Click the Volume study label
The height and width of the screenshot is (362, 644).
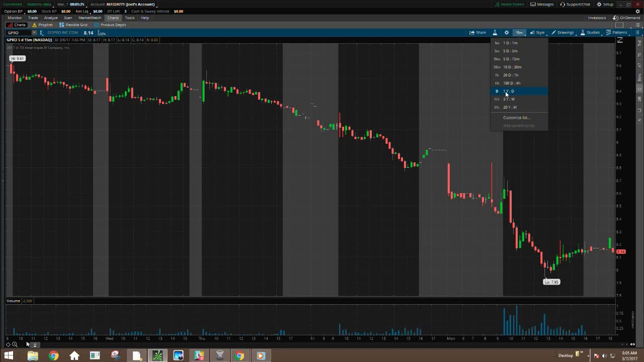(x=13, y=301)
